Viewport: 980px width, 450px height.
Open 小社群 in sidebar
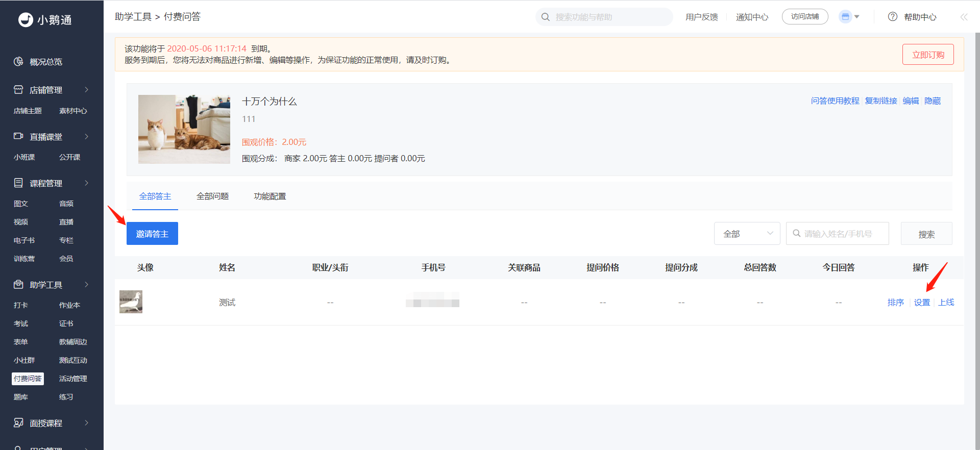tap(24, 360)
